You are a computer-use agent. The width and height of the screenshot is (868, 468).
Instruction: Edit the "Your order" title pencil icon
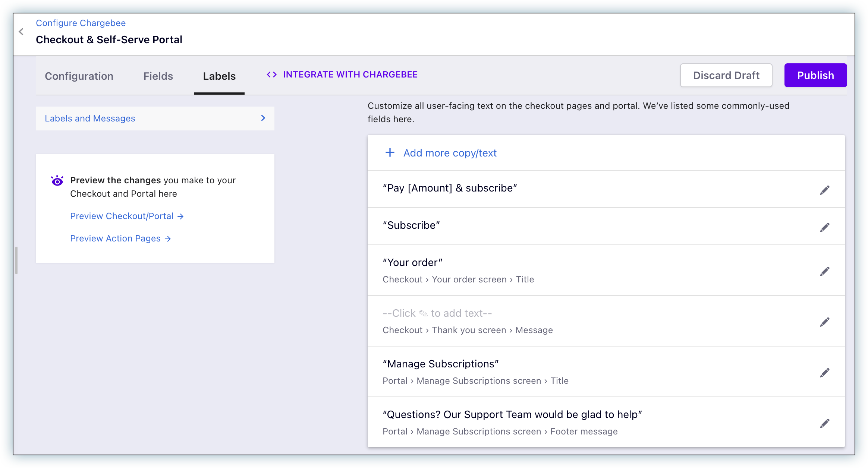pyautogui.click(x=824, y=271)
